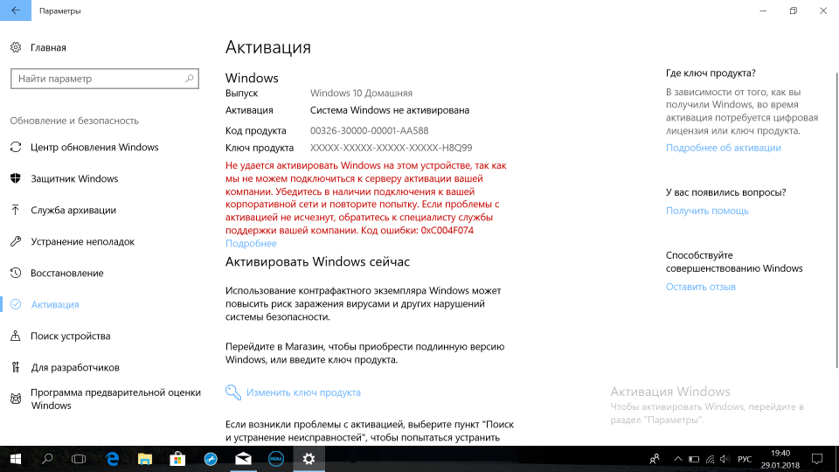Open the Windows Start menu
Screen dimensions: 839x472
(x=16, y=459)
